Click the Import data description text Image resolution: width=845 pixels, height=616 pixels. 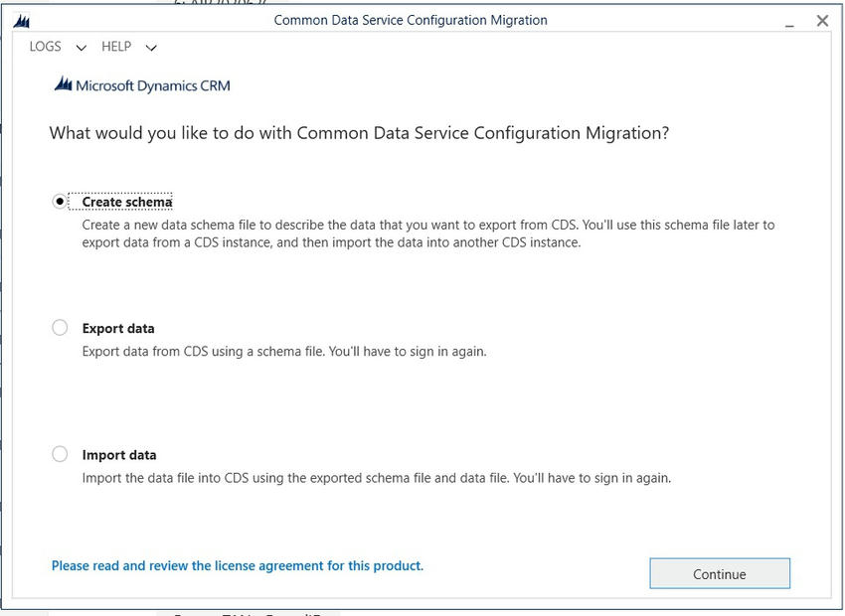(x=376, y=478)
